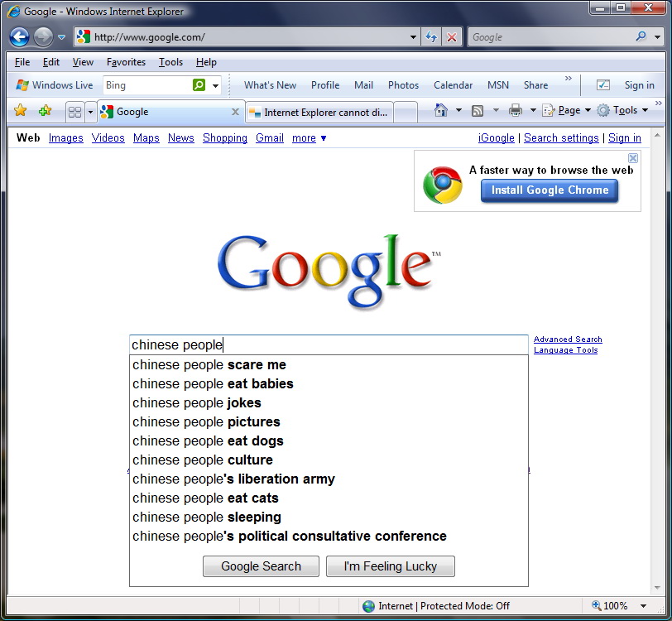Click the Add to Favorites star-plus icon
The image size is (672, 621).
point(45,111)
